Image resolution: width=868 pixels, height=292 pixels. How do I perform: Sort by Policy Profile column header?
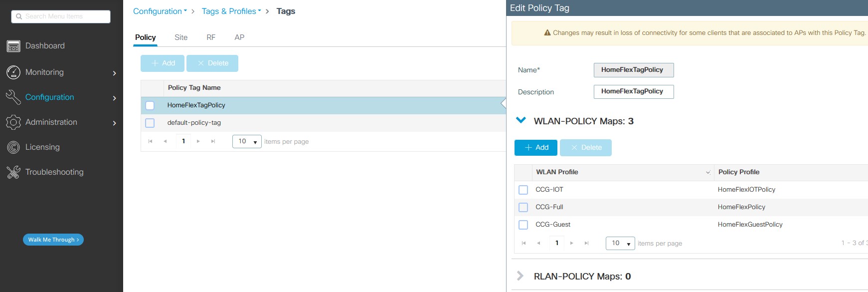tap(739, 172)
